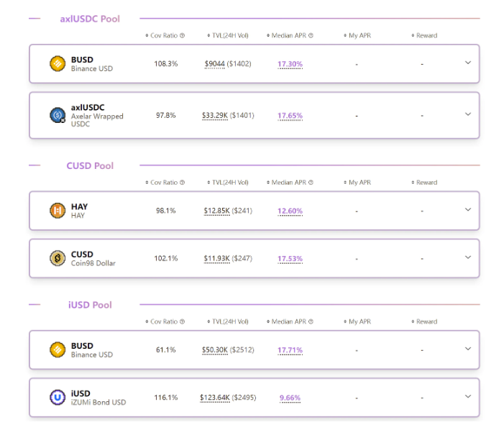Click BUSD coin icon in iUSD Pool
Image resolution: width=504 pixels, height=430 pixels.
point(58,350)
